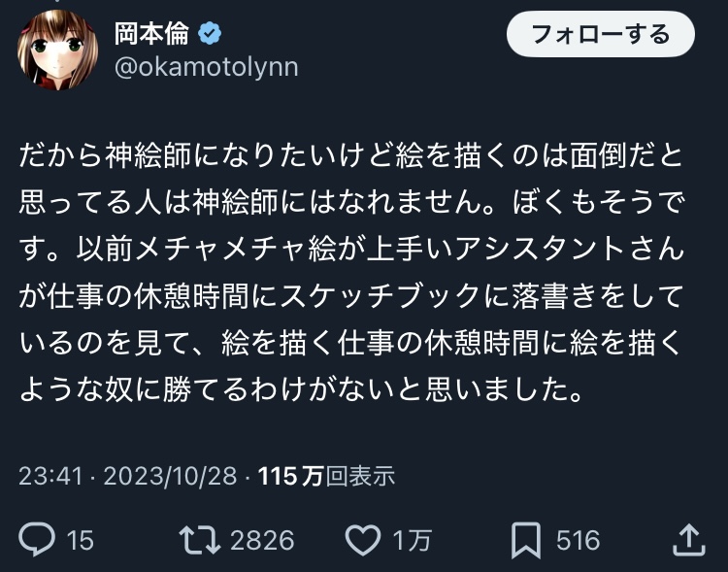Click the blue verified badge

click(x=210, y=34)
